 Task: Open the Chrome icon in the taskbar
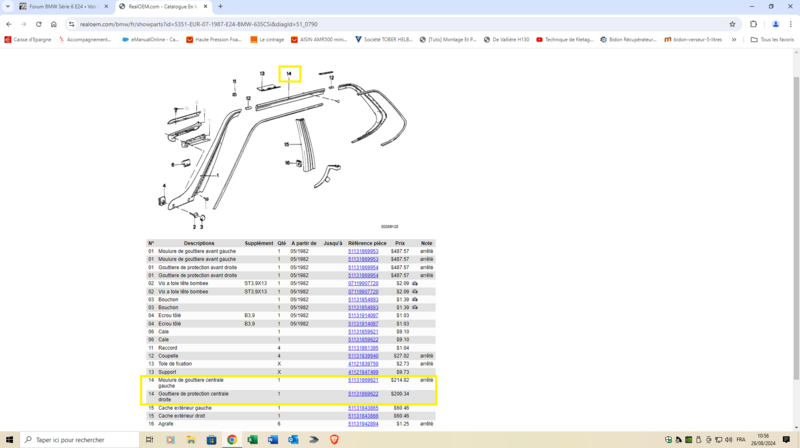232,440
